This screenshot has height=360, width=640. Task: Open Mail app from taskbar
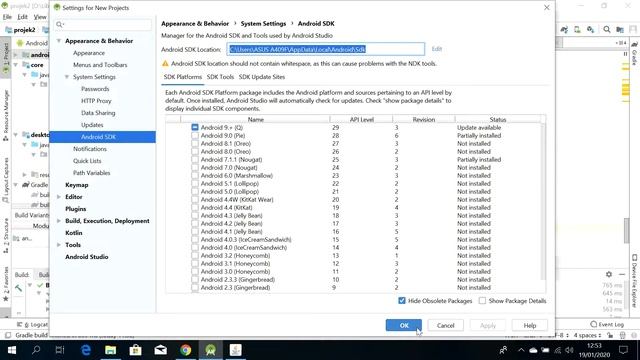tap(160, 350)
